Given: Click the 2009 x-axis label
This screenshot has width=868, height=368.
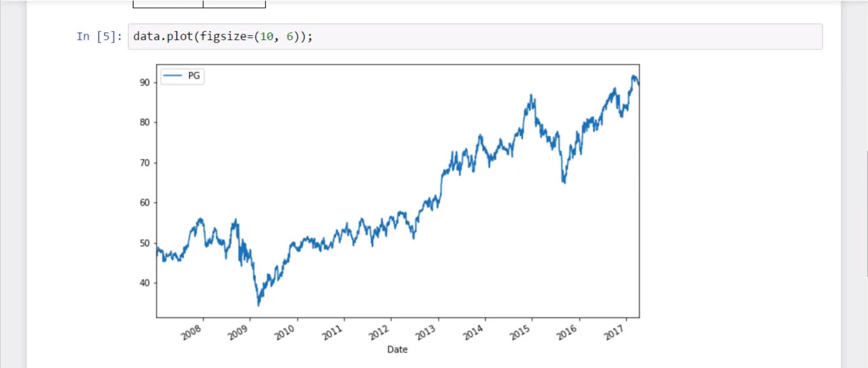Looking at the screenshot, I should pos(238,332).
